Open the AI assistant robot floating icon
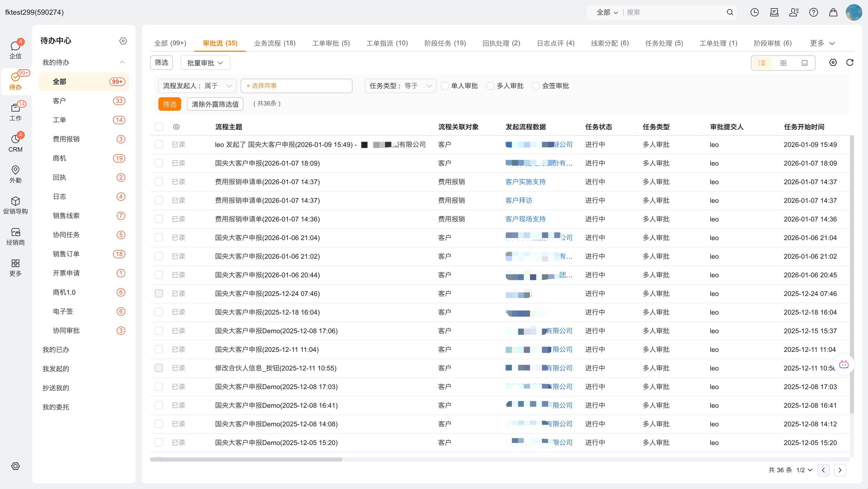Screen dimensions: 868x489 coord(843,364)
